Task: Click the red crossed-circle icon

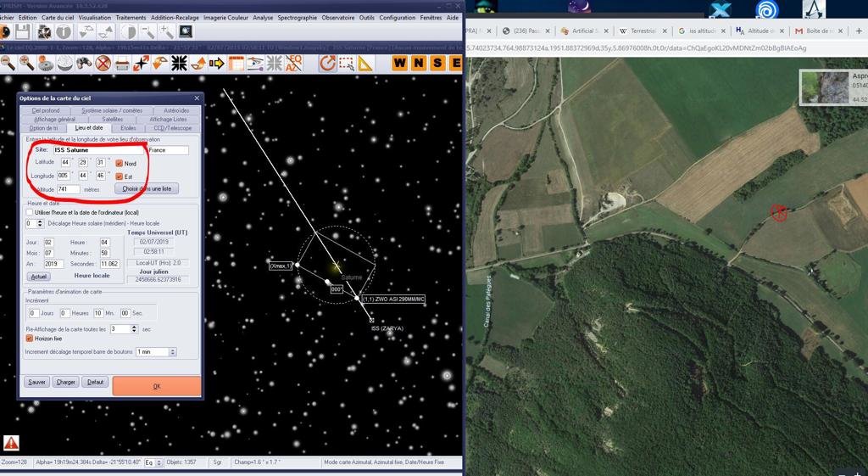Action: tap(103, 63)
